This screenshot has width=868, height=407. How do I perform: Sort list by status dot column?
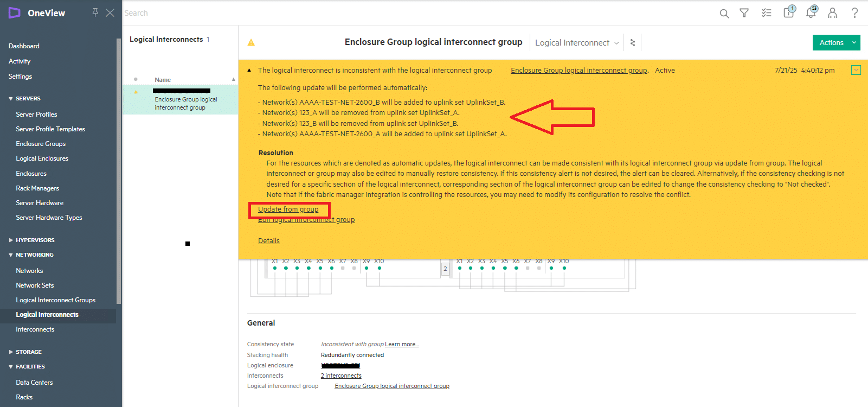click(136, 79)
